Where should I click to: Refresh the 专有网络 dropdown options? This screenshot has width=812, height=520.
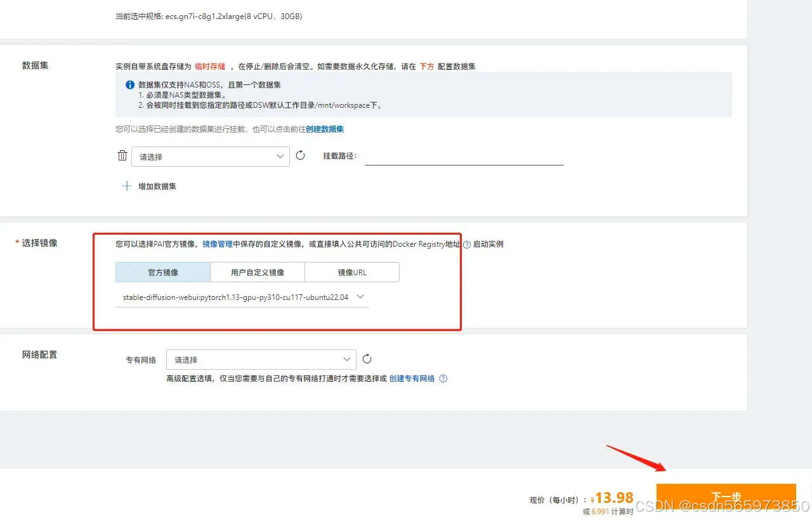[367, 358]
